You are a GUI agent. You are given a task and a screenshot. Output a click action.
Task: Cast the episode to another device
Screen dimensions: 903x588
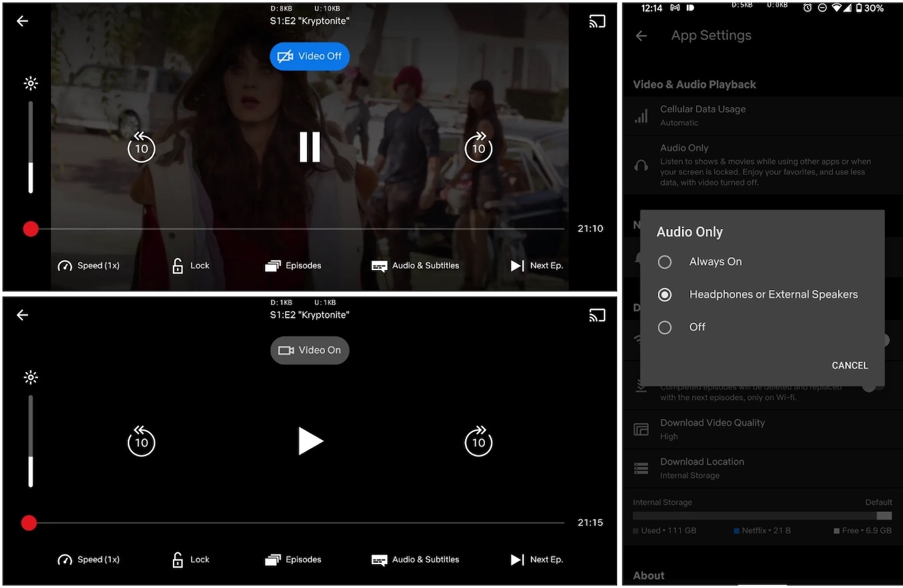pos(597,21)
